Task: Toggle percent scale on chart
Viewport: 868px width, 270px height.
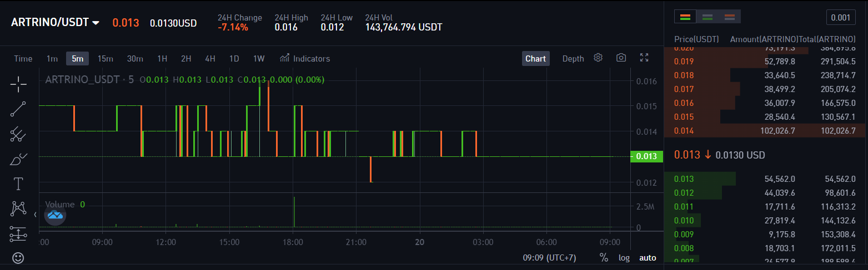Action: point(604,258)
